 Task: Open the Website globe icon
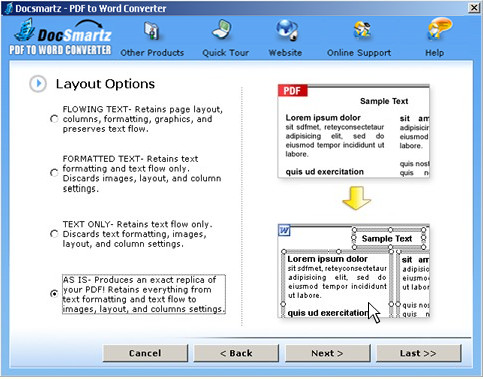tap(287, 30)
